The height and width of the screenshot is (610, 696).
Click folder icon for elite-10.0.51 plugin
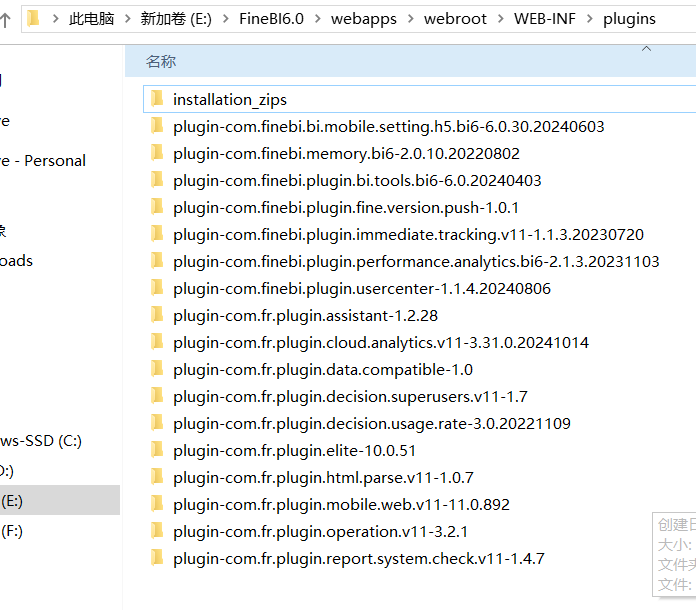157,450
